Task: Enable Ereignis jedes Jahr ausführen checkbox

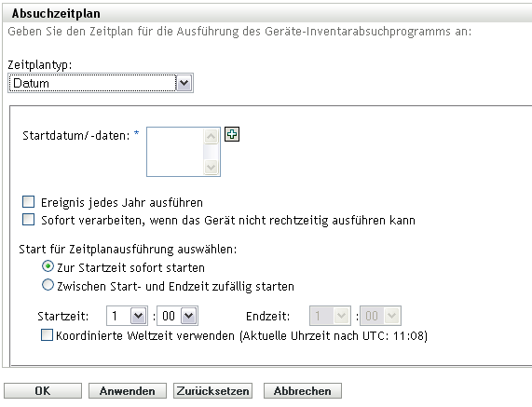Action: (x=29, y=201)
